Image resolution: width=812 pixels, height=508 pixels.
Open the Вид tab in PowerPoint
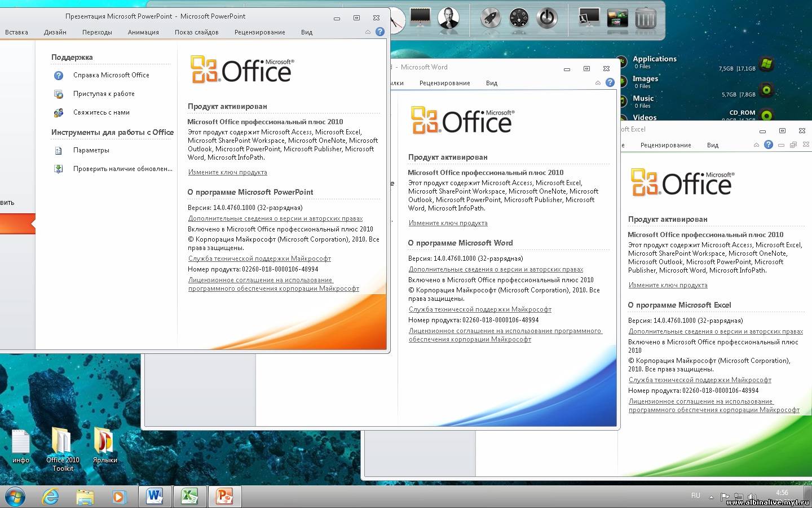click(x=307, y=32)
